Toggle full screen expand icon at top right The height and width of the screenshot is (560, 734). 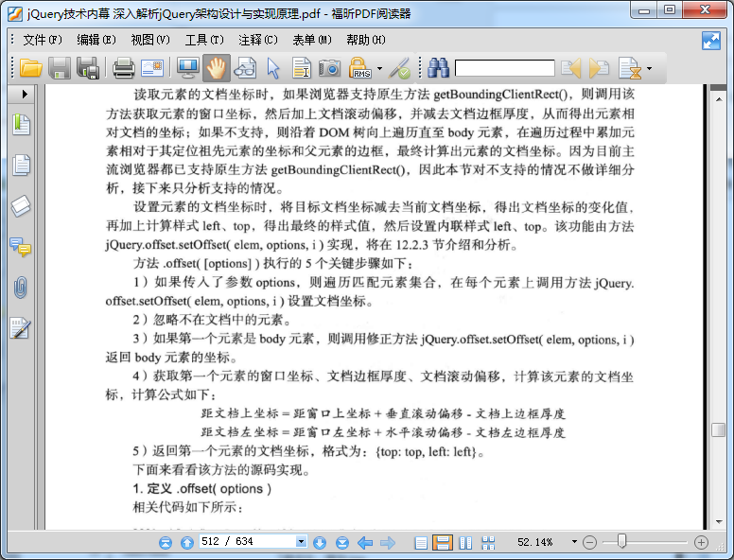tap(711, 41)
